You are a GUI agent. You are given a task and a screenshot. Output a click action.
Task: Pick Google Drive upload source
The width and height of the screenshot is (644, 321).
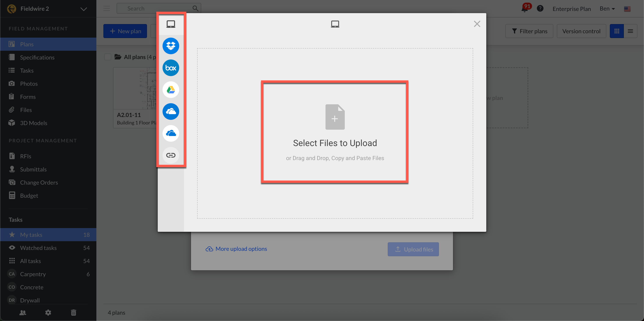point(171,90)
